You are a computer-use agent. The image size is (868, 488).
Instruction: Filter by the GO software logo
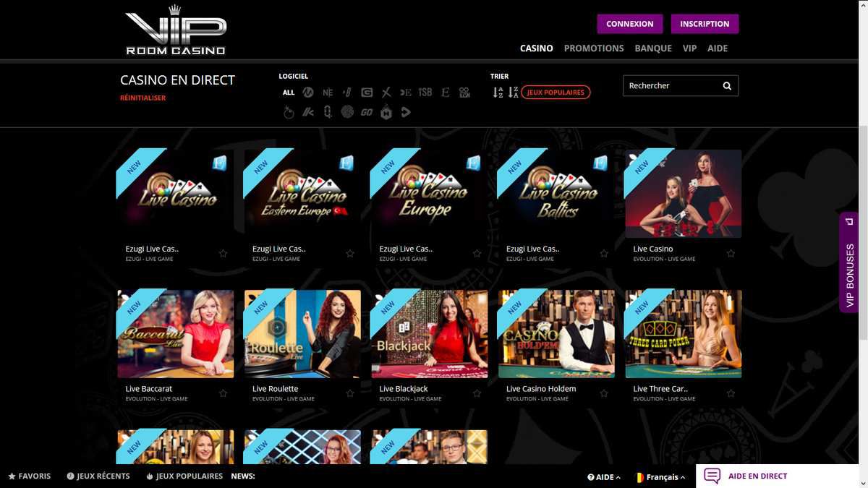367,113
